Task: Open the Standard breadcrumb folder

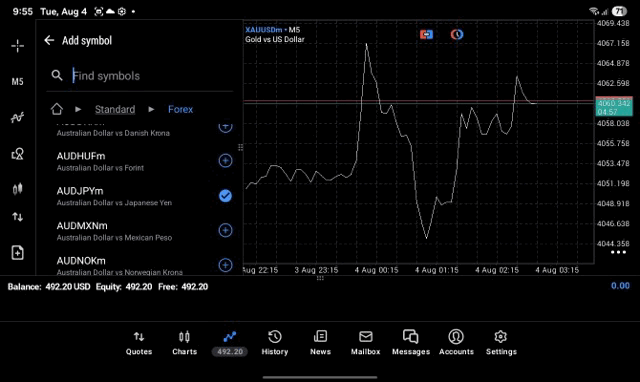Action: click(115, 109)
